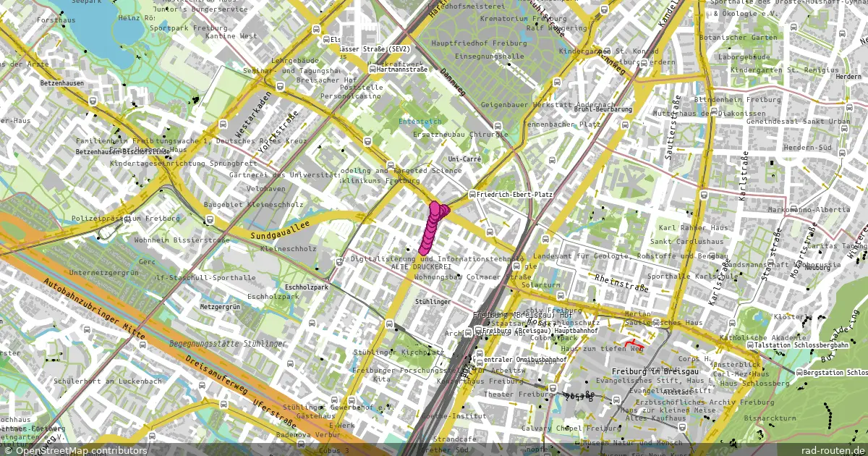
Task: Click the Schülerhort am Luckenbach label
Action: point(108,381)
